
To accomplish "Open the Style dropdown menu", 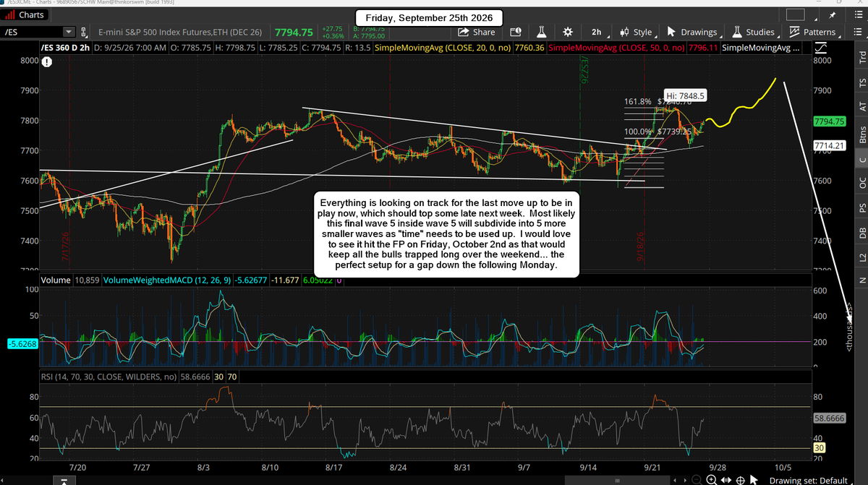I will 636,32.
